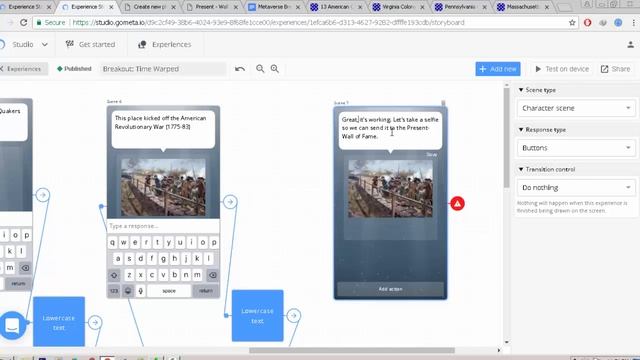Collapse the Scene type section

[x=537, y=90]
